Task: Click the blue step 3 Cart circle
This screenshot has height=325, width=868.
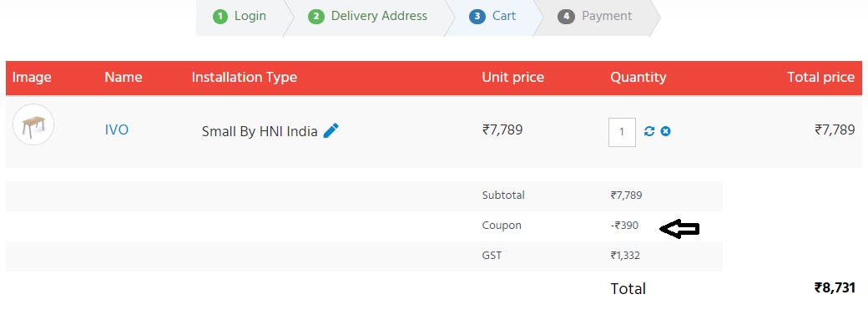Action: [477, 16]
